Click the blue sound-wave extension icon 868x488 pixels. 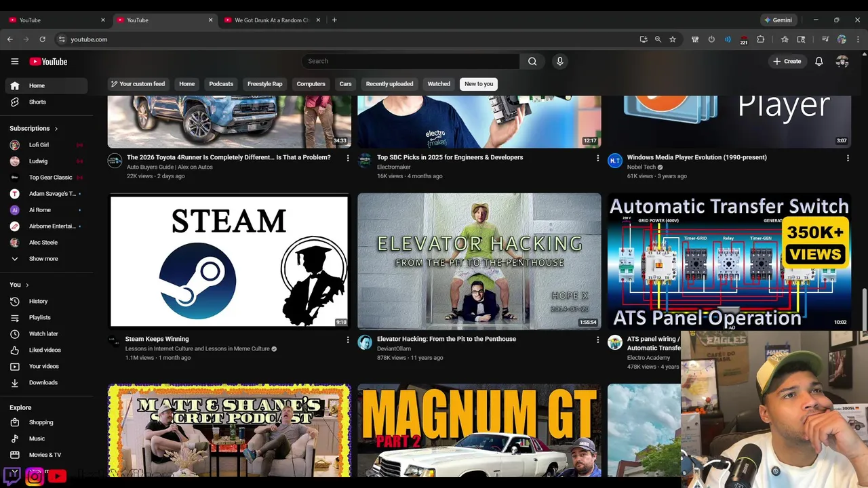coord(728,39)
